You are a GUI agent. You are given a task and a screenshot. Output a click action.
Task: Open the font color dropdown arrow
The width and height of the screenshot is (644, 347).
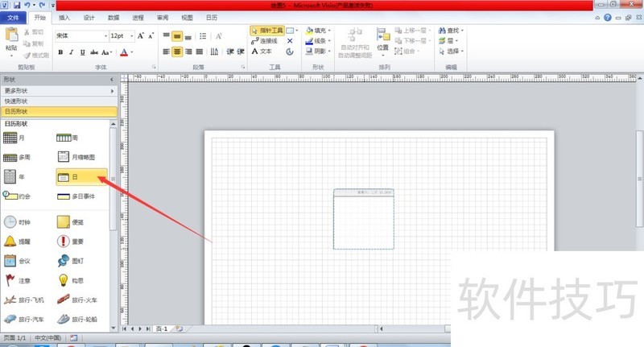click(132, 52)
